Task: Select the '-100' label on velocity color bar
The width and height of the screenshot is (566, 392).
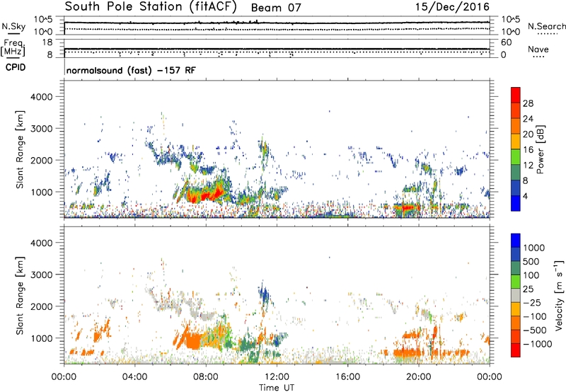Action: 534,316
